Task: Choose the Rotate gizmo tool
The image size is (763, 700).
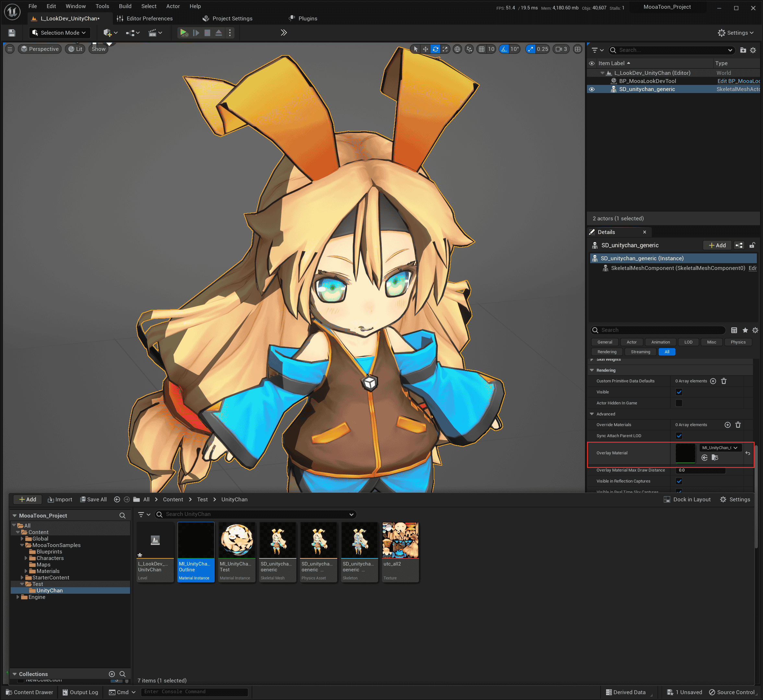Action: (435, 49)
